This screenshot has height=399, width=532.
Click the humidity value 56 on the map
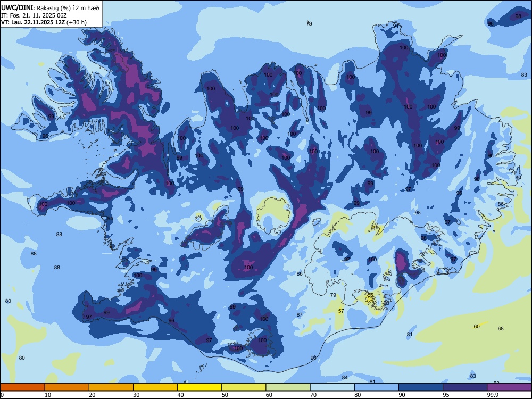tap(370, 295)
